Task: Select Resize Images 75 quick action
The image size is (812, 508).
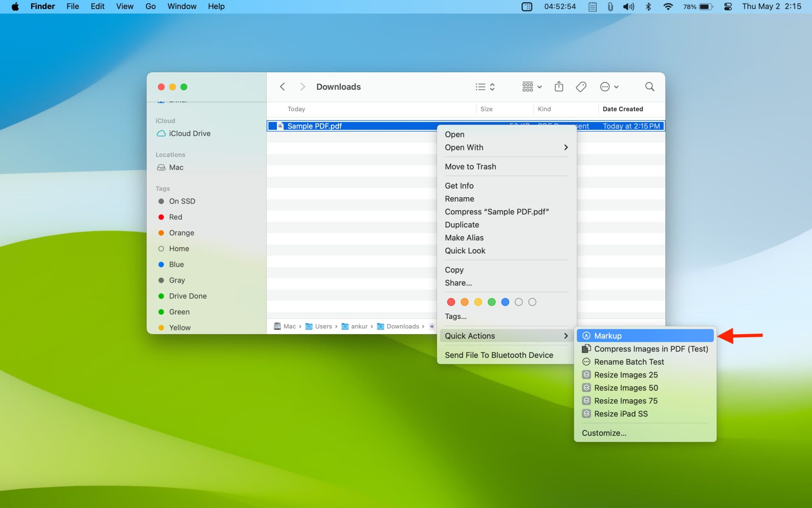Action: click(645, 401)
